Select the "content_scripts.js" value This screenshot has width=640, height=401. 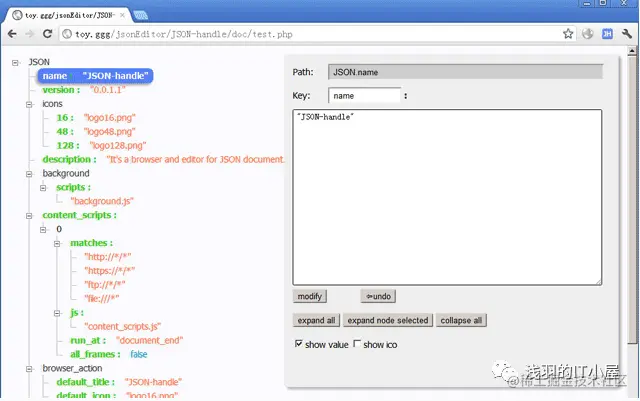click(122, 326)
